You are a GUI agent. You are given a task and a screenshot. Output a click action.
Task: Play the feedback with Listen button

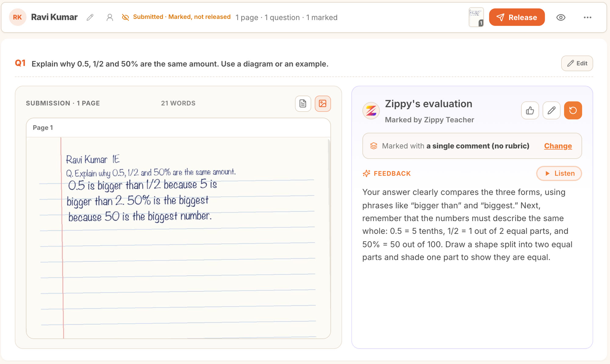559,173
